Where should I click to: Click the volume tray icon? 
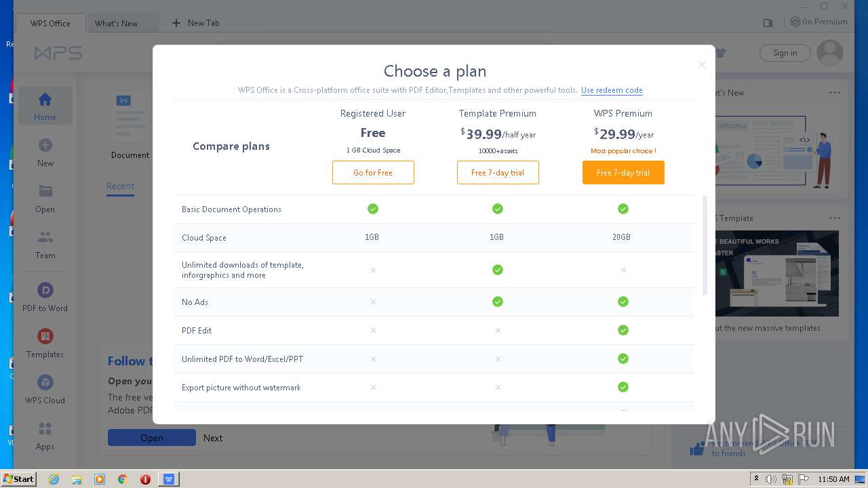[771, 479]
